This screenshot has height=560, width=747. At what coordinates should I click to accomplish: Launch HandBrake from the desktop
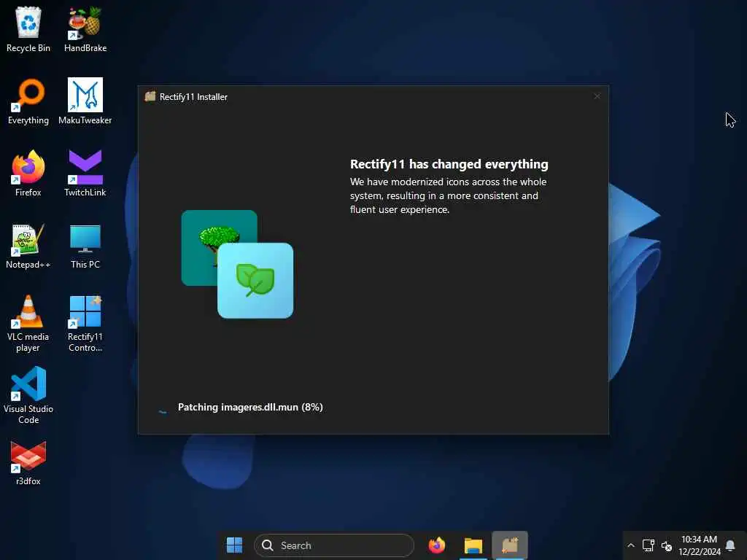pyautogui.click(x=85, y=29)
